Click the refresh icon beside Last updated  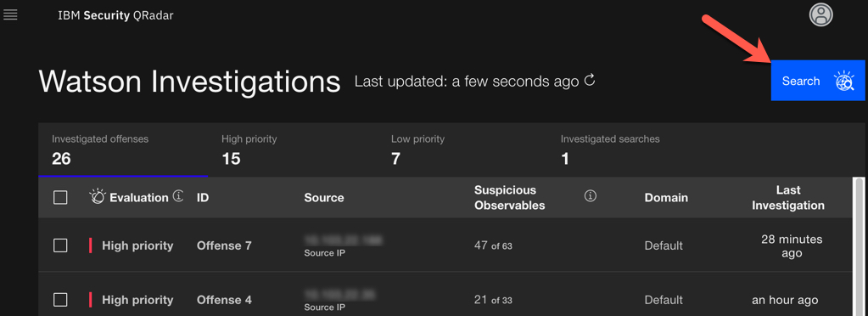point(590,81)
